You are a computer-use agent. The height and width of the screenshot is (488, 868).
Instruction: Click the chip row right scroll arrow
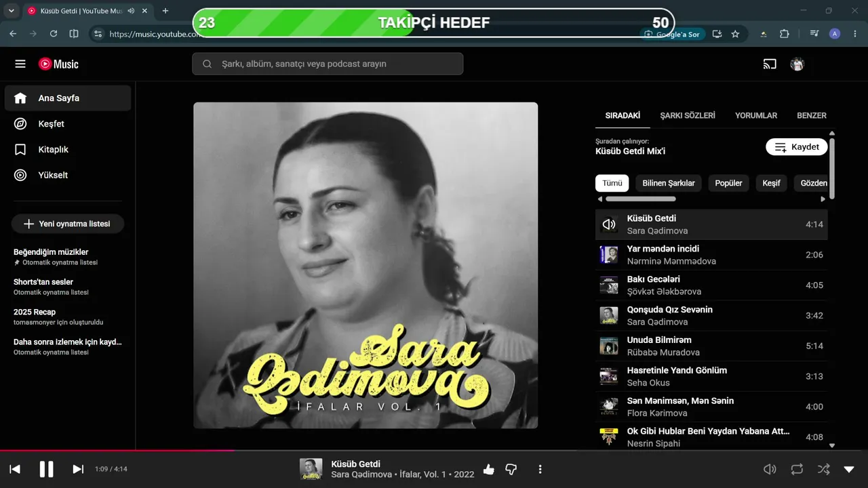[x=823, y=199]
